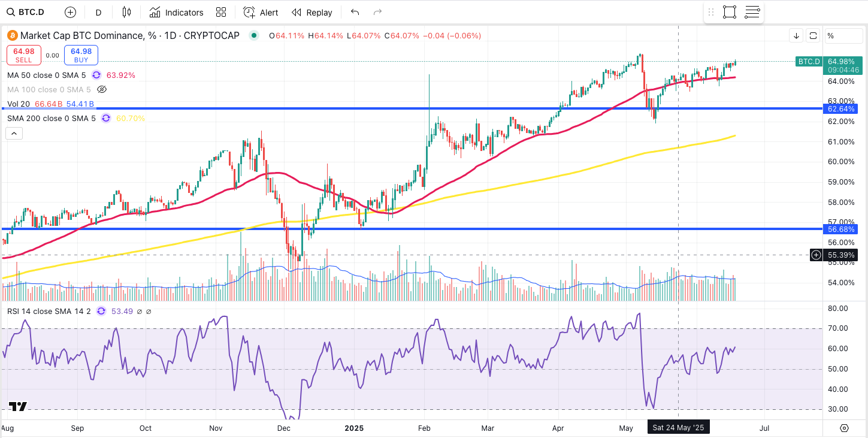Click the Sat 24 May '25 date label

point(678,428)
